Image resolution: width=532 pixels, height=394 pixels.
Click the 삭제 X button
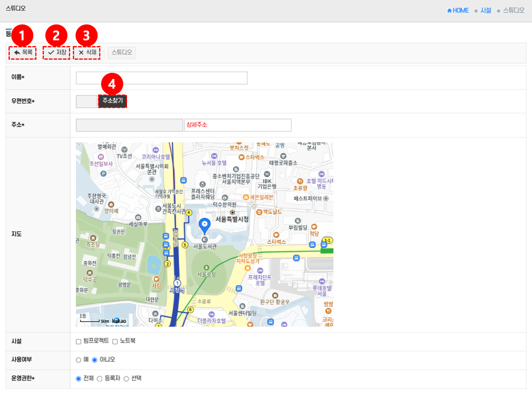87,52
